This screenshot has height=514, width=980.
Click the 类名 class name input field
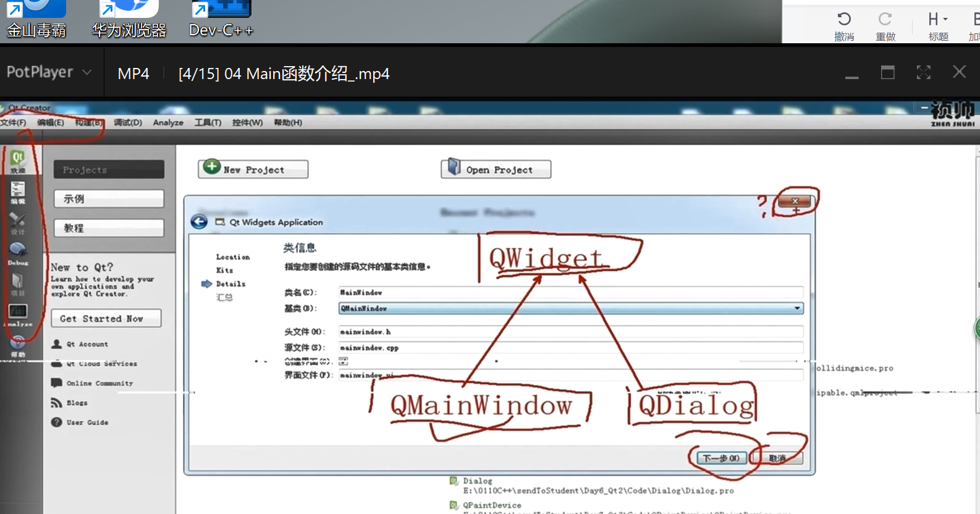[571, 292]
